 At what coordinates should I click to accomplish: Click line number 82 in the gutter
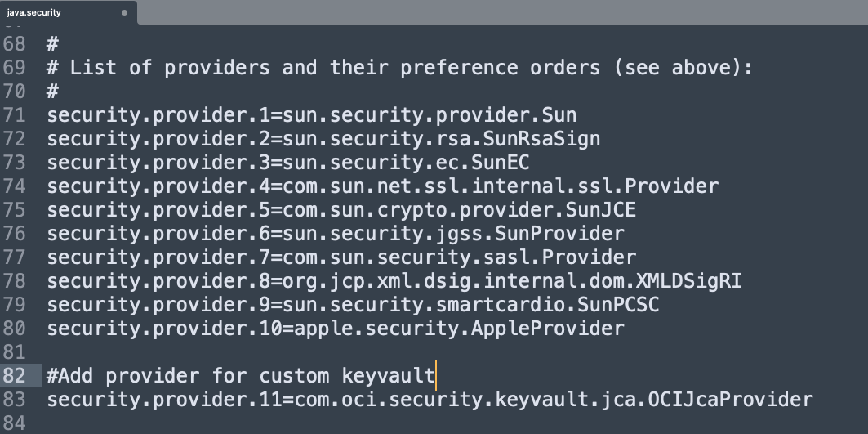[15, 376]
